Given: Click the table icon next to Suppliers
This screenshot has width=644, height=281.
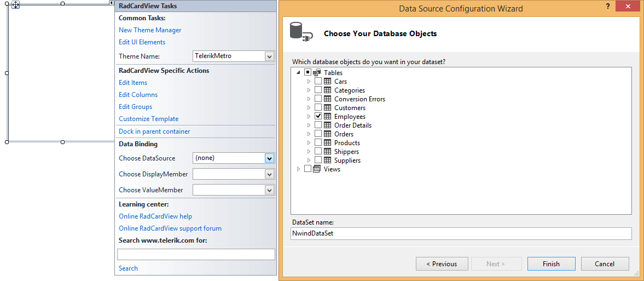Looking at the screenshot, I should [x=327, y=160].
